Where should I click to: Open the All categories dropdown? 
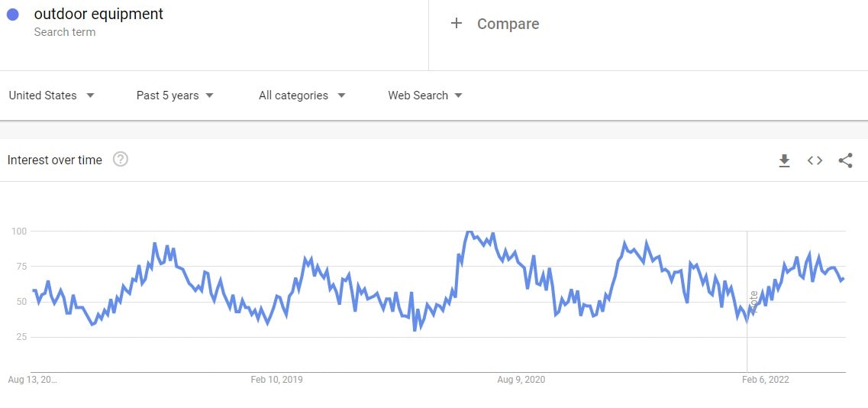click(x=302, y=96)
